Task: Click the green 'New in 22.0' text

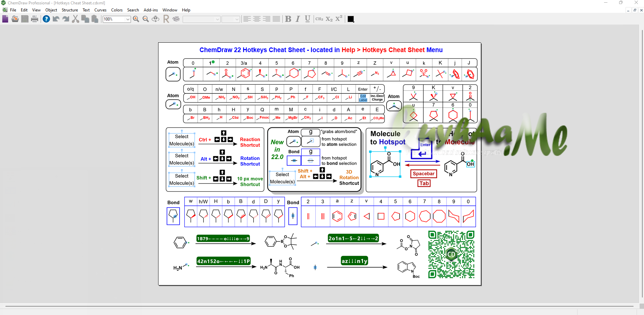Action: click(277, 149)
